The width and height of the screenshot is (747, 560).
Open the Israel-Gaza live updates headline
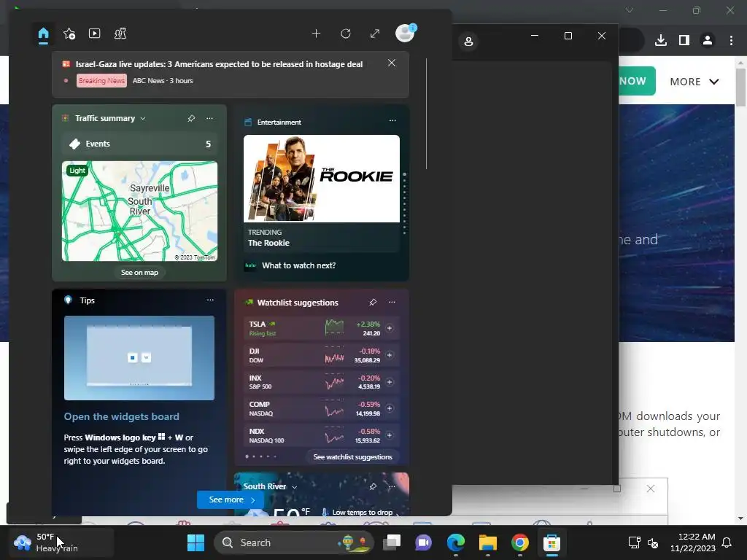[x=219, y=64]
